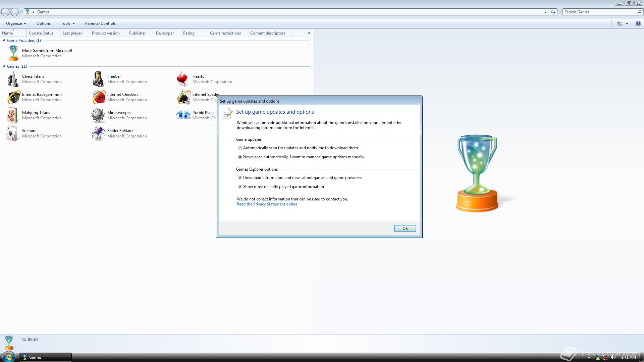Image resolution: width=644 pixels, height=362 pixels.
Task: Click the 9:41 AM system clock
Action: coord(628,357)
